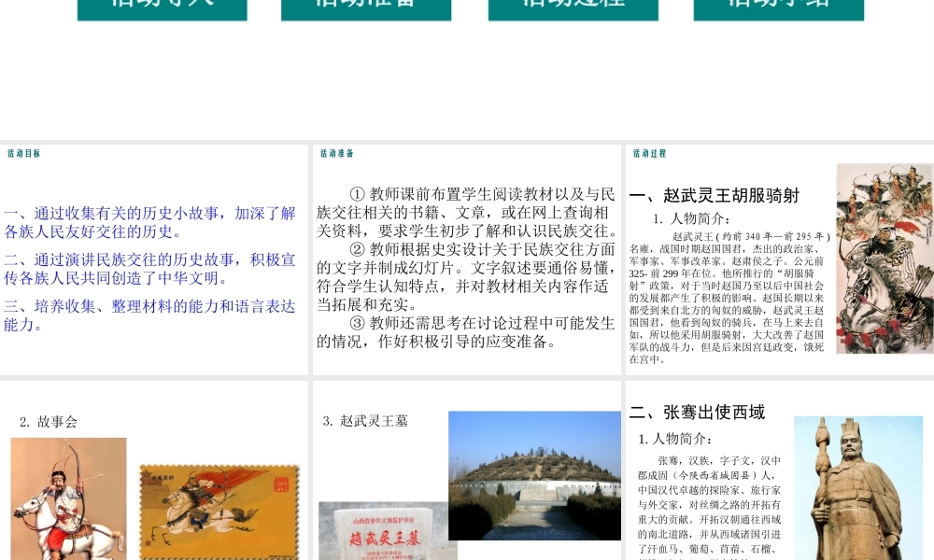This screenshot has width=934, height=560.
Task: Click the 张骞 biography paragraph
Action: click(x=709, y=506)
